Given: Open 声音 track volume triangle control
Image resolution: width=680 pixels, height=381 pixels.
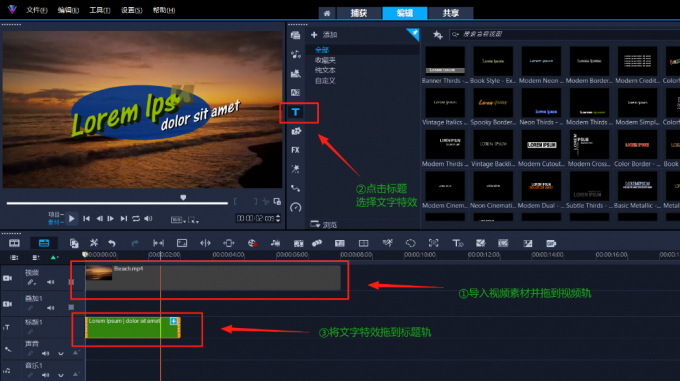Looking at the screenshot, I should point(75,353).
